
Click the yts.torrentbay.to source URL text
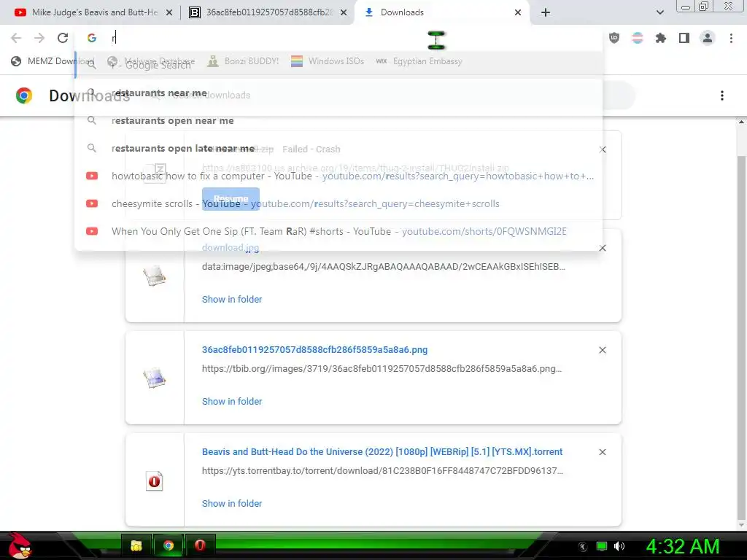382,470
